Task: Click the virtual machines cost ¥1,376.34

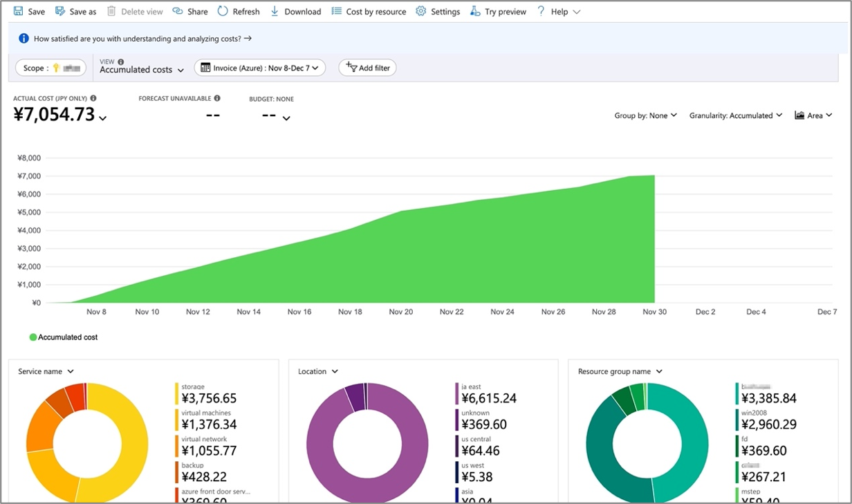Action: [x=209, y=424]
